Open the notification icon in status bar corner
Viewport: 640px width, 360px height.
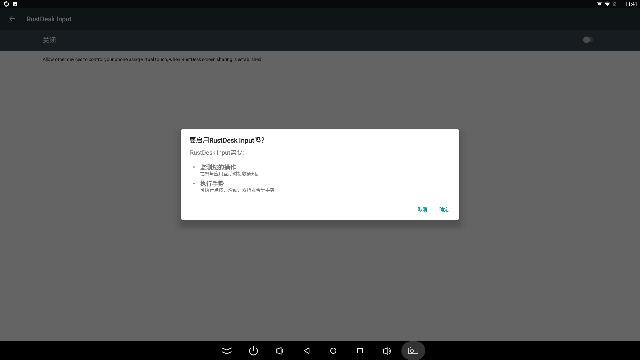(x=6, y=4)
